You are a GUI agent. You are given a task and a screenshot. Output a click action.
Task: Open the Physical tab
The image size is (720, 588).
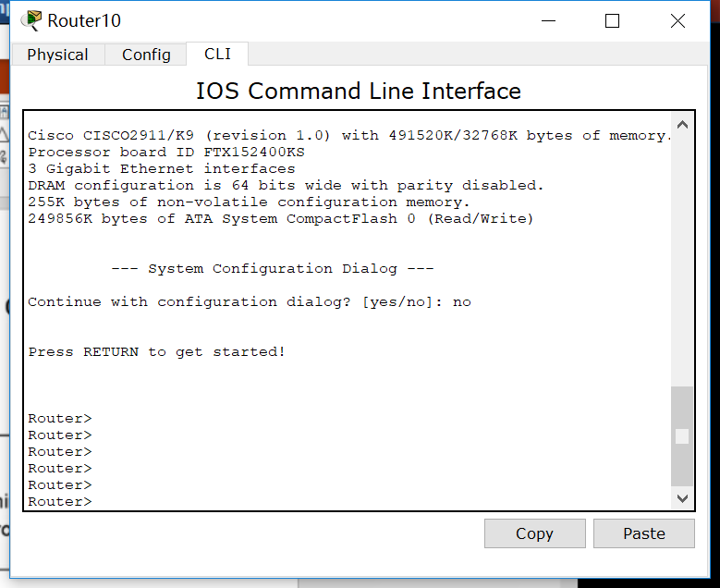click(57, 55)
